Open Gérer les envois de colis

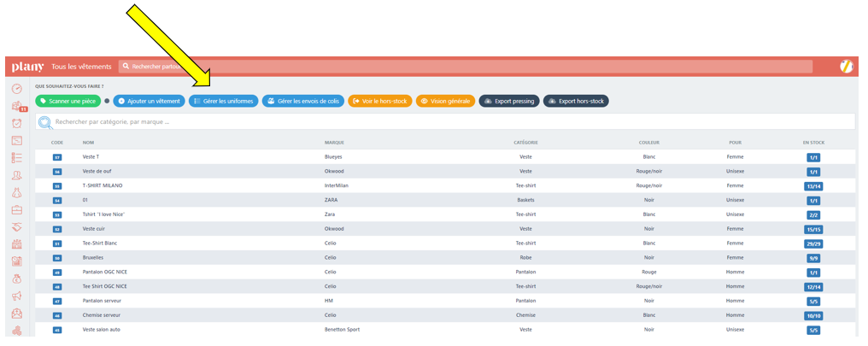pyautogui.click(x=302, y=101)
